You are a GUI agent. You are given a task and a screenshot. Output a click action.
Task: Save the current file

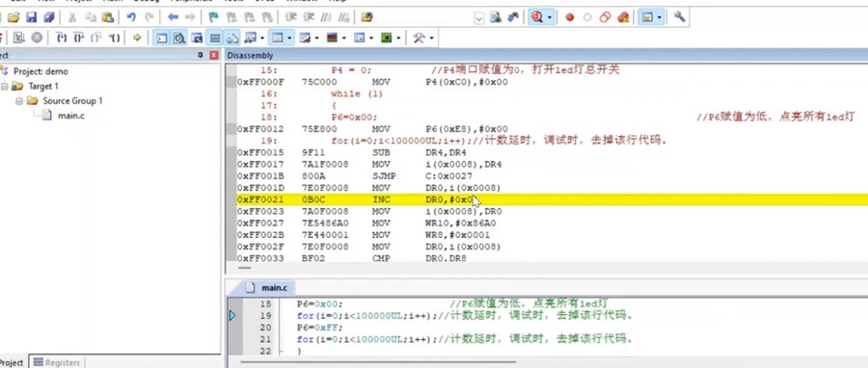[x=32, y=17]
